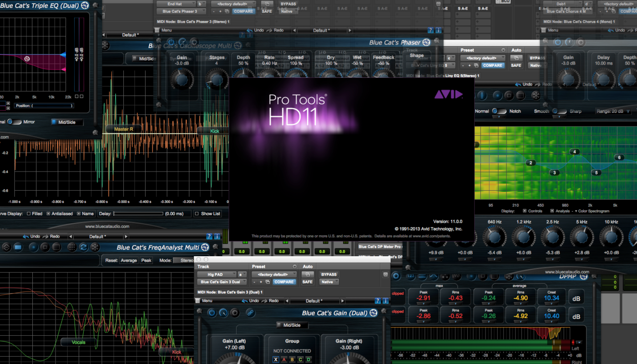Click BYPASS button in Gain window
Screen dimensions: 637x364
[329, 274]
